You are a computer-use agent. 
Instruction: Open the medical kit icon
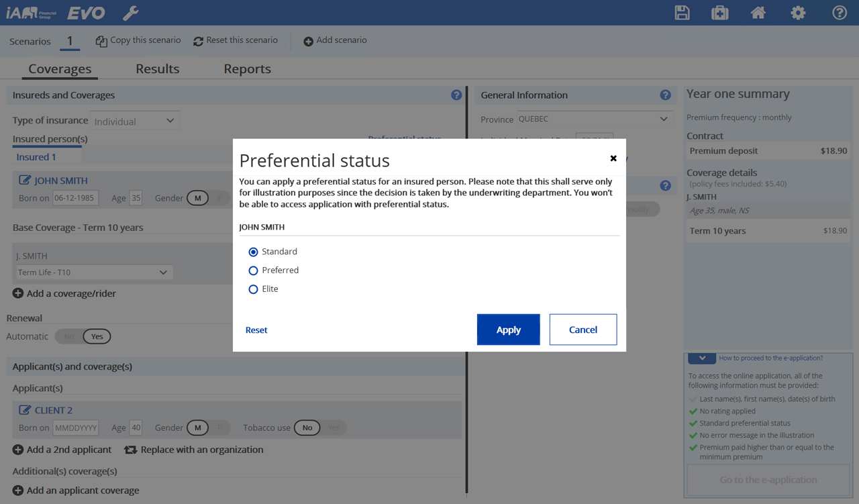pos(720,13)
